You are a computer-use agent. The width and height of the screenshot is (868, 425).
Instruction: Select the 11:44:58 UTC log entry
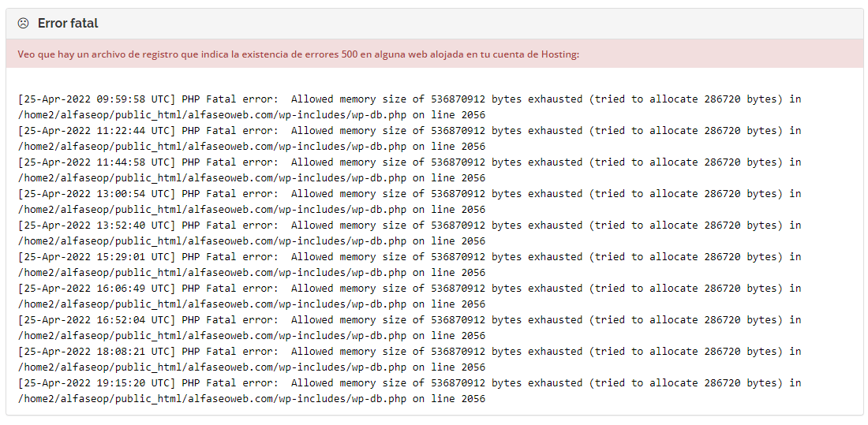[x=410, y=170]
